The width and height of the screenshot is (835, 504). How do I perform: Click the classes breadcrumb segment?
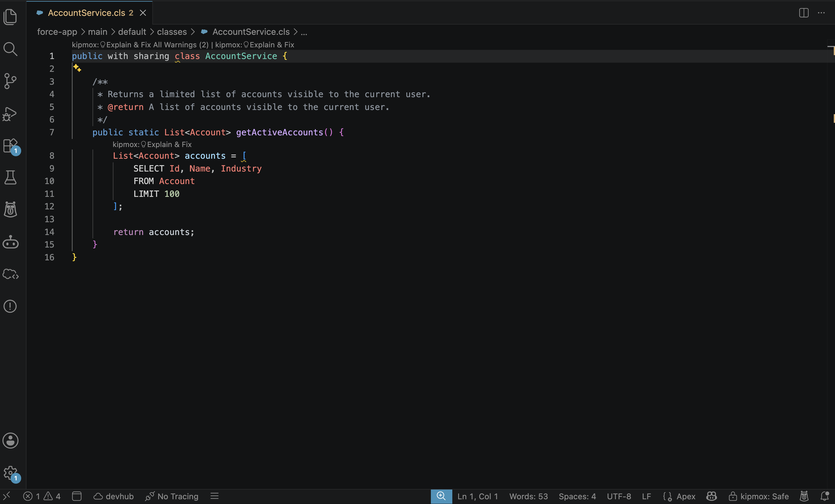pyautogui.click(x=172, y=32)
